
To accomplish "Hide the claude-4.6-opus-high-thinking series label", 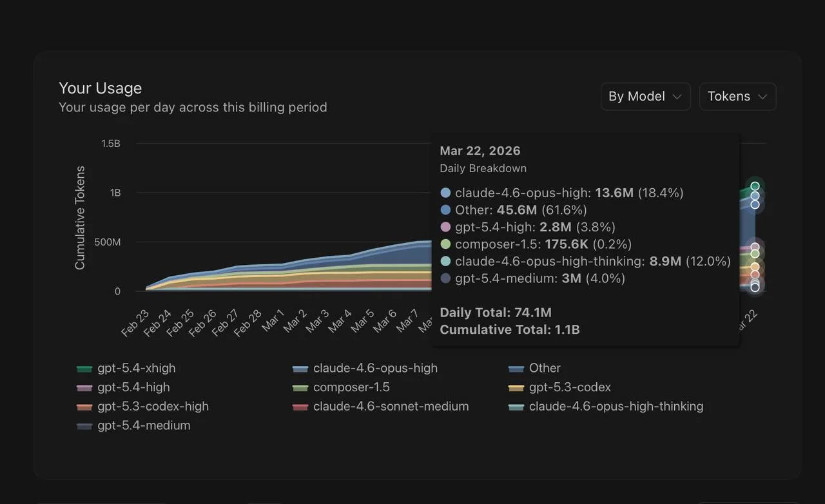I will click(616, 407).
